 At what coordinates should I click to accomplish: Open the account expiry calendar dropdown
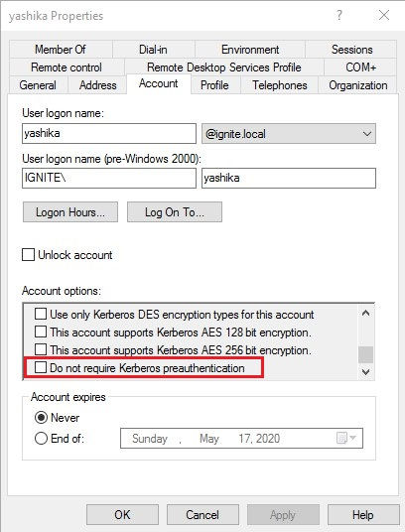pos(346,438)
